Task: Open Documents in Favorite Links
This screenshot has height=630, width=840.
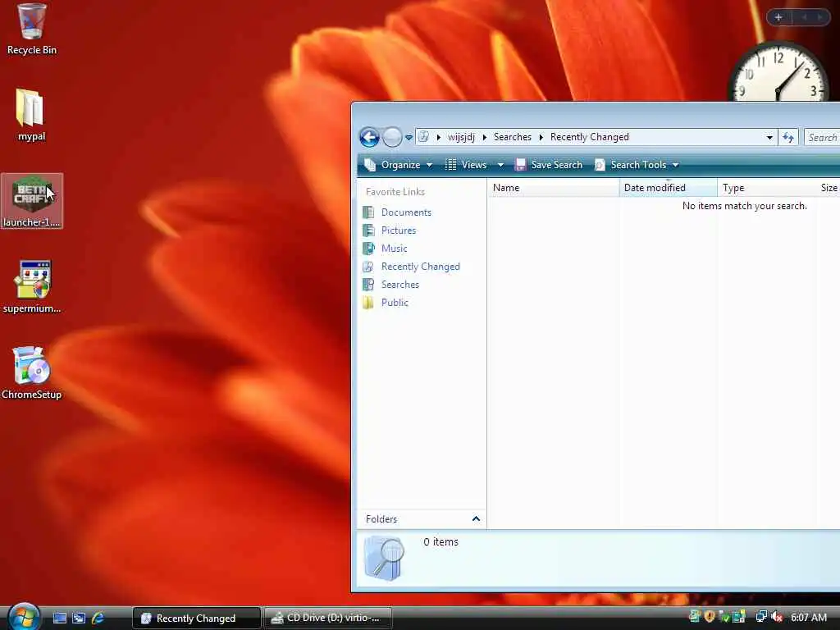Action: 397,212
